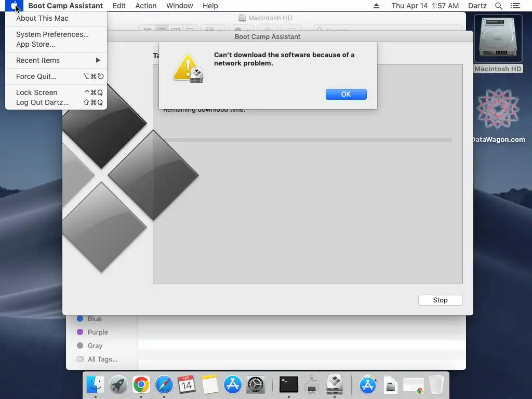Open App Store next to Notes in Dock
Viewport: 532px width, 399px height.
[232, 385]
